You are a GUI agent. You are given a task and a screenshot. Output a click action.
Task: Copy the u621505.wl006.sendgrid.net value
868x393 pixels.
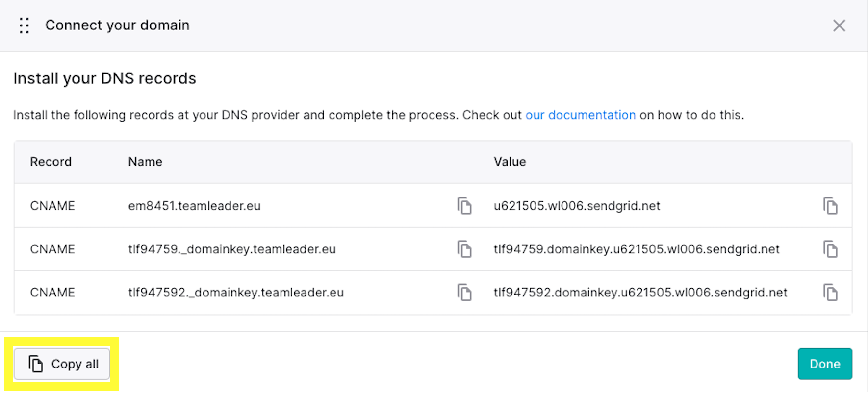(830, 206)
